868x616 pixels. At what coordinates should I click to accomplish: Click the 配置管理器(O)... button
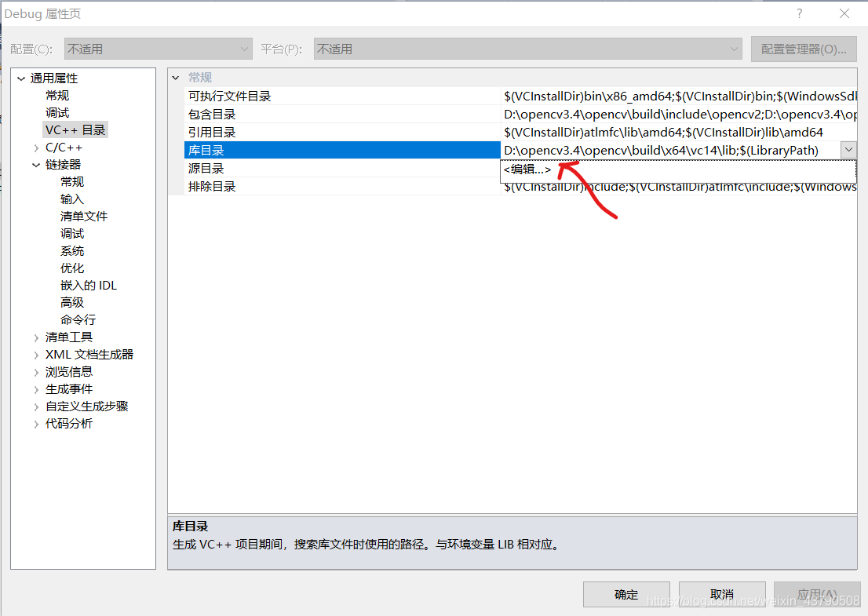(804, 49)
